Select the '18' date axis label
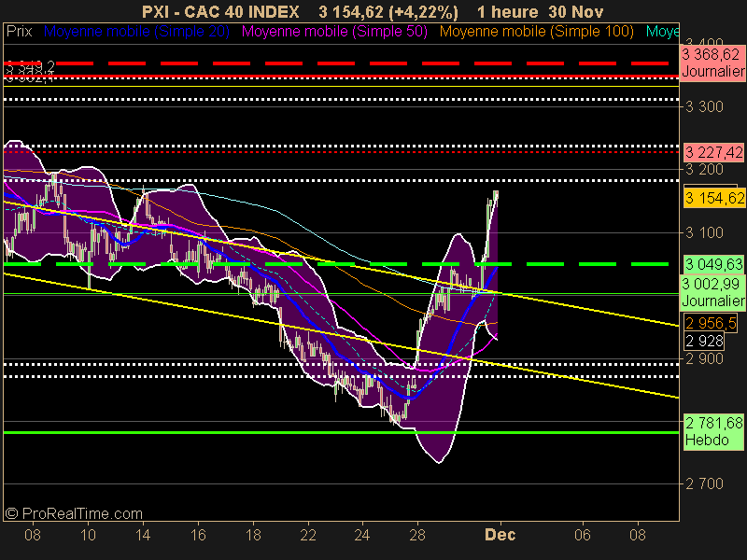 coord(253,535)
